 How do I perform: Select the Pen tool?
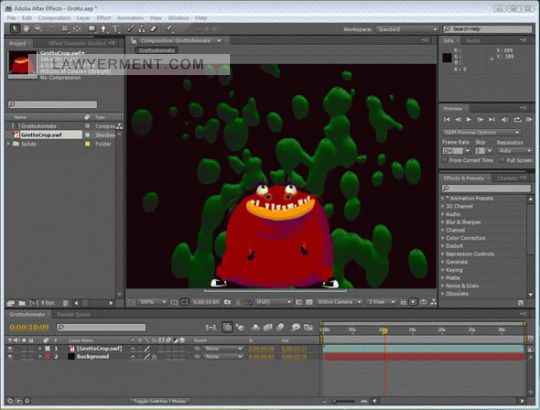[x=103, y=29]
